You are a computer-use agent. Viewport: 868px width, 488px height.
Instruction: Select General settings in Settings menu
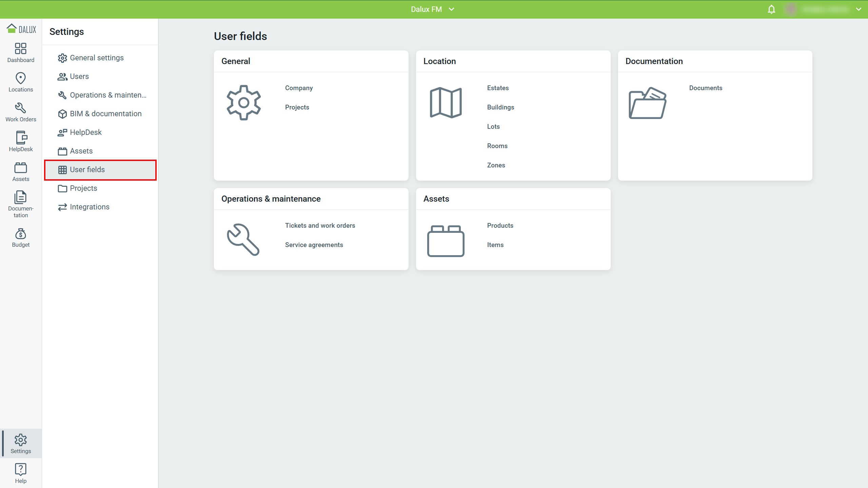(97, 58)
